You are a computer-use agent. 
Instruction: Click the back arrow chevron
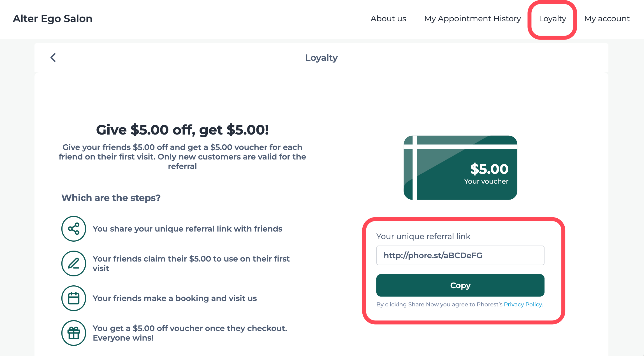tap(53, 58)
